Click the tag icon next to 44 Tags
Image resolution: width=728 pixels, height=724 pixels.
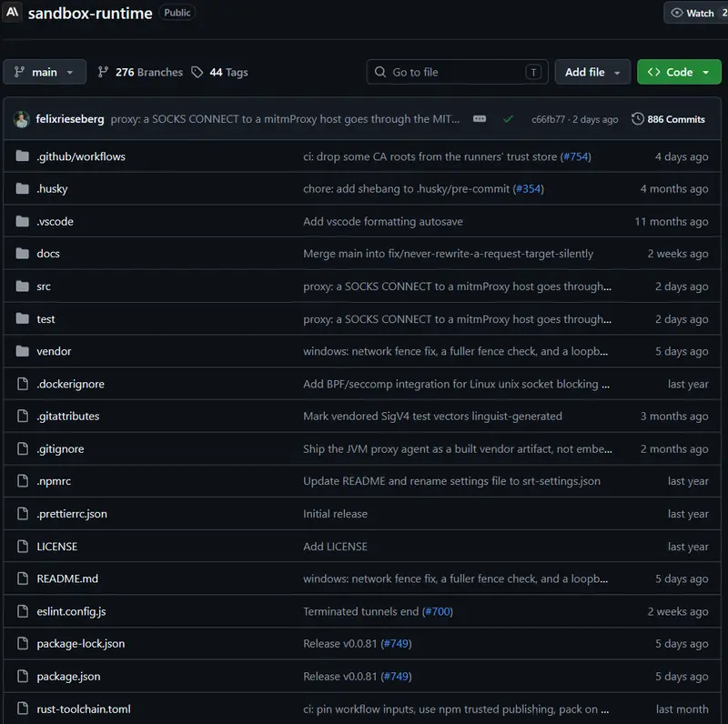pyautogui.click(x=197, y=72)
